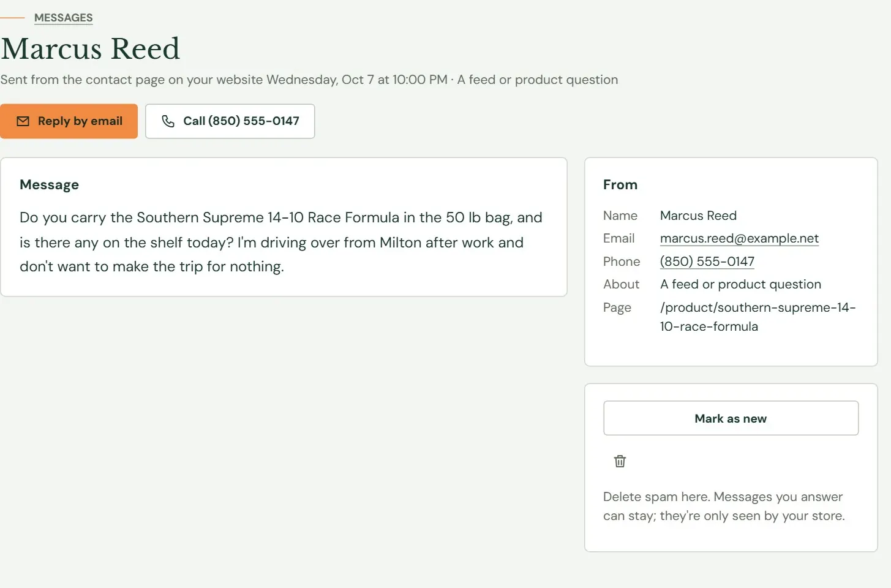
Task: Click the sent date subtitle line
Action: pyautogui.click(x=309, y=80)
